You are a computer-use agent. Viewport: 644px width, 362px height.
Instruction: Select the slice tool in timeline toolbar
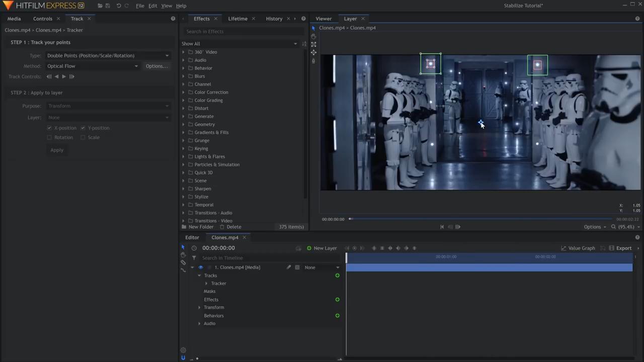pyautogui.click(x=183, y=262)
